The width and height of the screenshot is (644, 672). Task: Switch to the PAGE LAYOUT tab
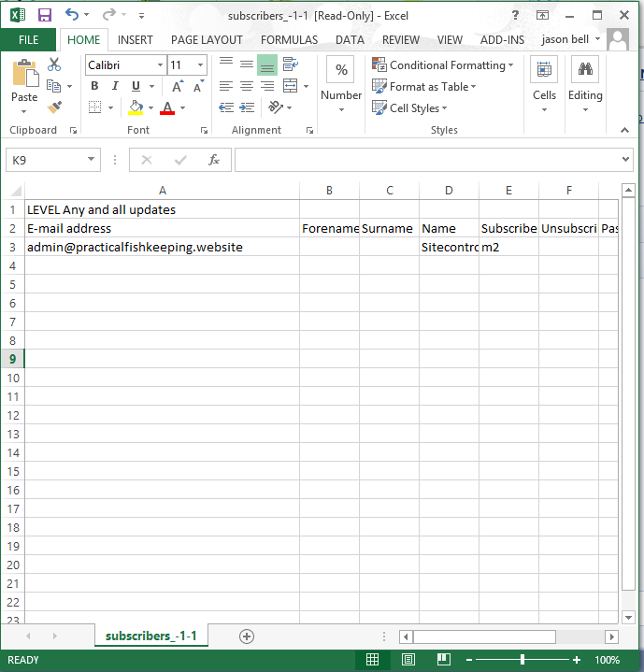coord(207,40)
